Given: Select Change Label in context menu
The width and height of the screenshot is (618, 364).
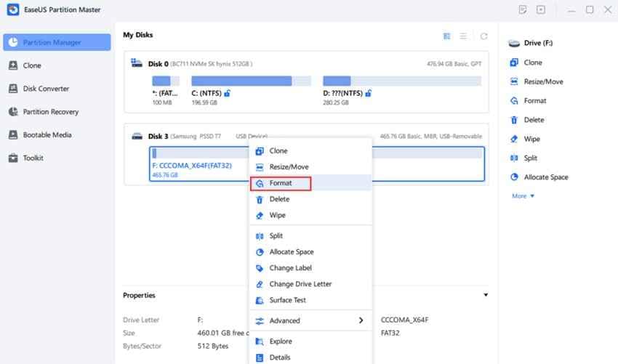Looking at the screenshot, I should tap(310, 268).
